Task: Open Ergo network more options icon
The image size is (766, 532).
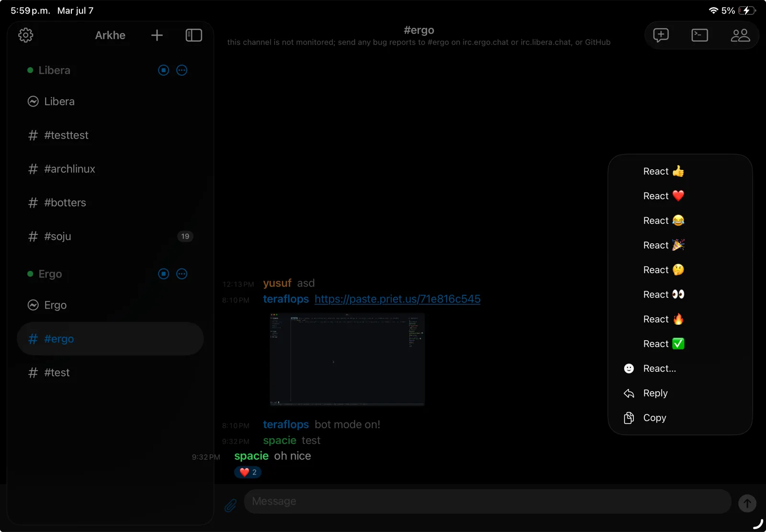Action: (x=182, y=274)
